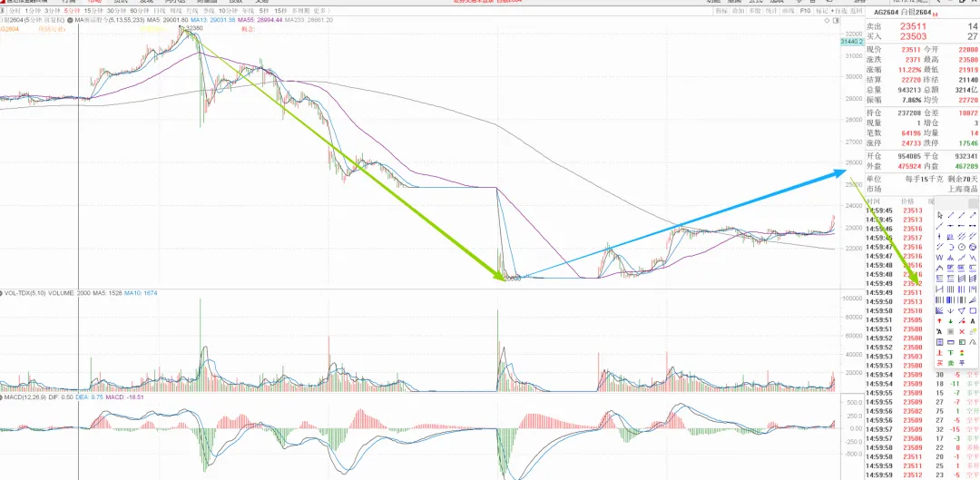
Task: Select the arc drawing tool
Action: 951,247
